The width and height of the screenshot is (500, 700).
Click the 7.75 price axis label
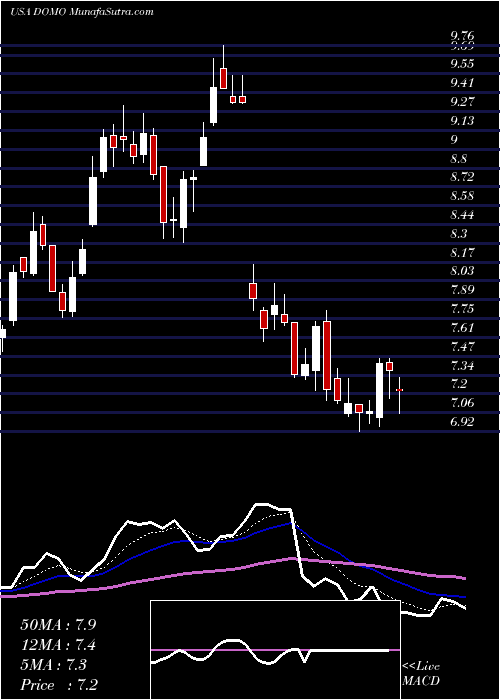[462, 309]
